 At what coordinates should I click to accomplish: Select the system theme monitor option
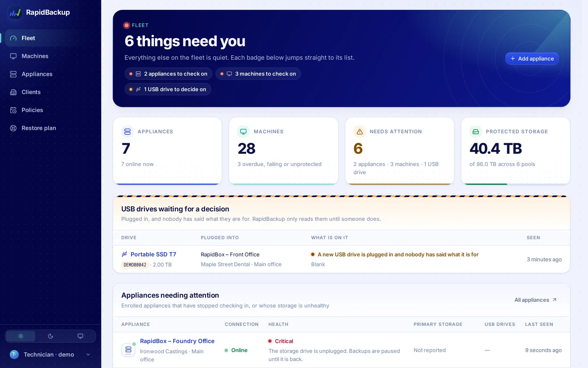[x=80, y=336]
